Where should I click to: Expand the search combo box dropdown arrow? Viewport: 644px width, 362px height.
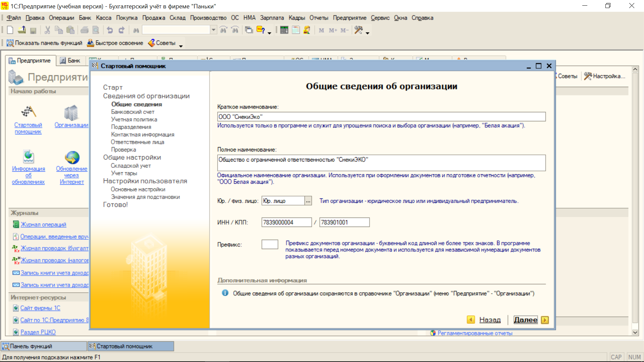[x=213, y=30]
